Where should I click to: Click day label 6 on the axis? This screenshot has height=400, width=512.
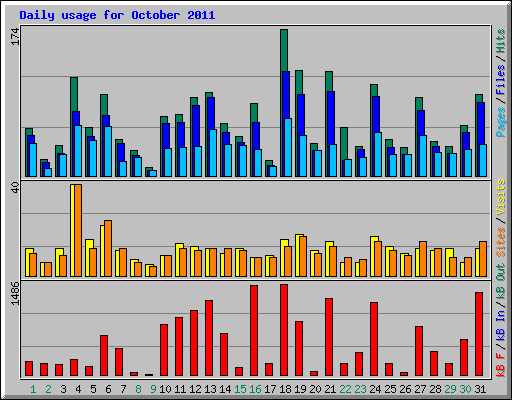click(x=108, y=389)
